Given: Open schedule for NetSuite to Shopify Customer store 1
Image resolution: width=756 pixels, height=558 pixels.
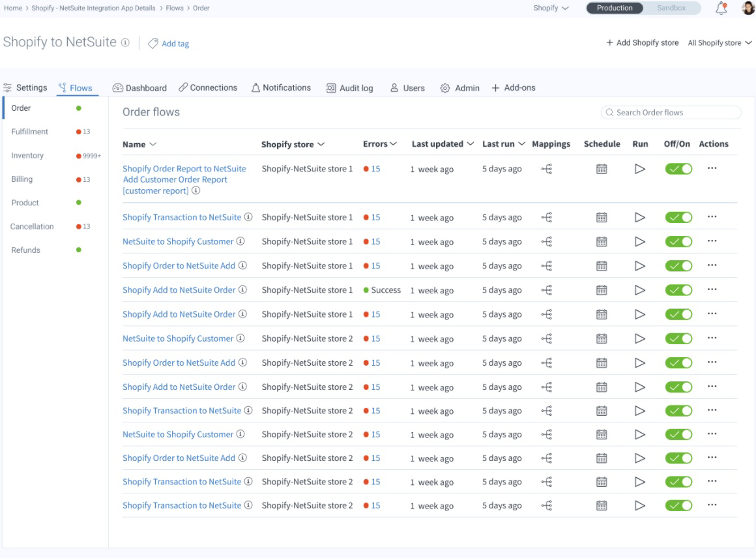Looking at the screenshot, I should pyautogui.click(x=602, y=242).
